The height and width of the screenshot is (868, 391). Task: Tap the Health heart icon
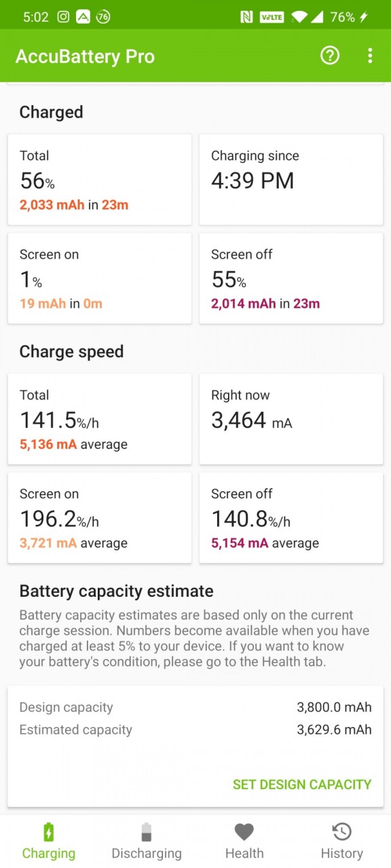[244, 831]
